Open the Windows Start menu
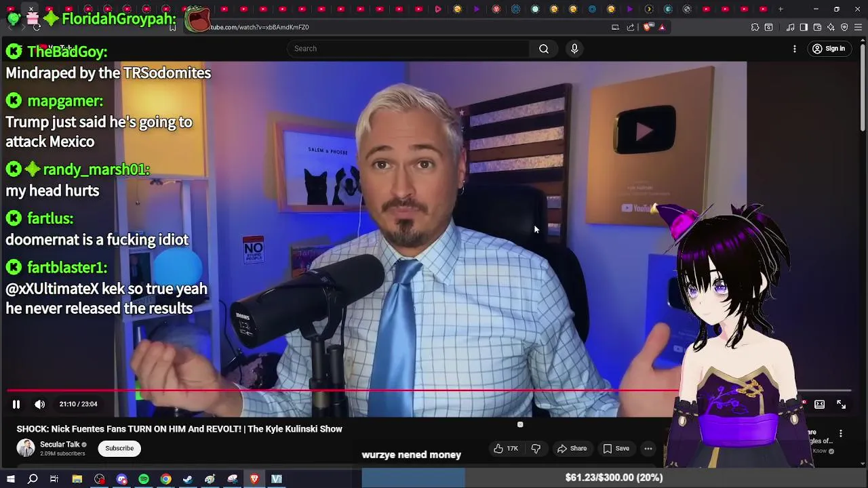The image size is (868, 488). [10, 479]
